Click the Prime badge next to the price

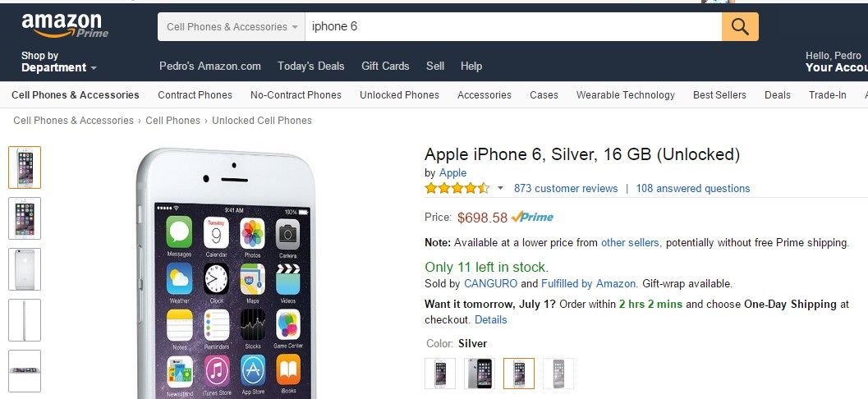pos(532,218)
